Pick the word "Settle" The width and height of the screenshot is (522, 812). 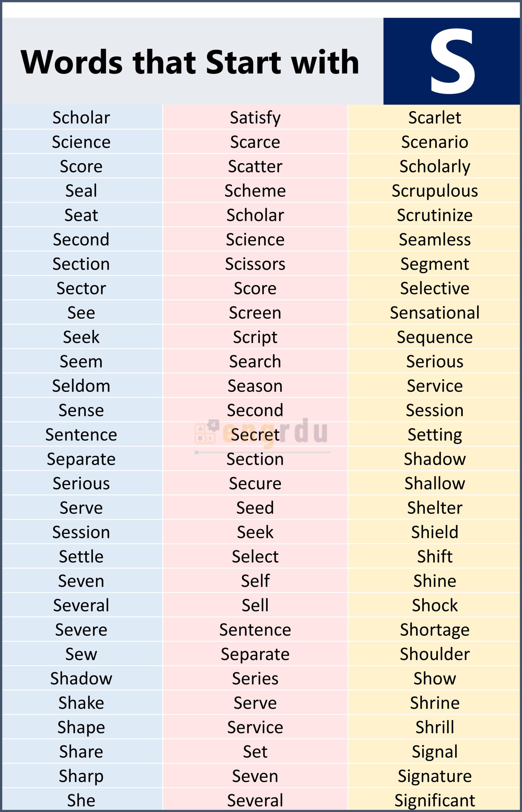pyautogui.click(x=81, y=556)
